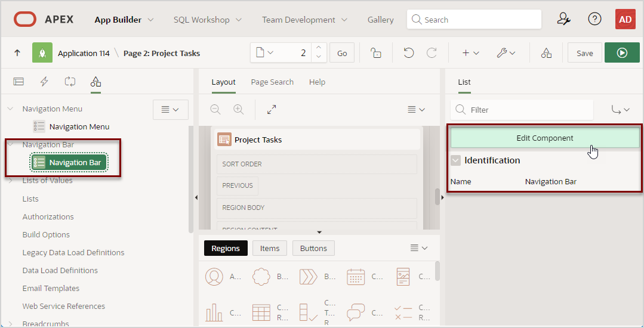
Task: Zoom in the layout view
Action: click(238, 109)
